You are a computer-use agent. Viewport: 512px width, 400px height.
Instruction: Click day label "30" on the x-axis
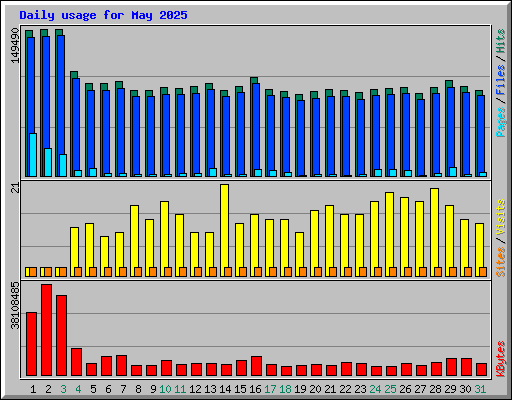tap(465, 389)
